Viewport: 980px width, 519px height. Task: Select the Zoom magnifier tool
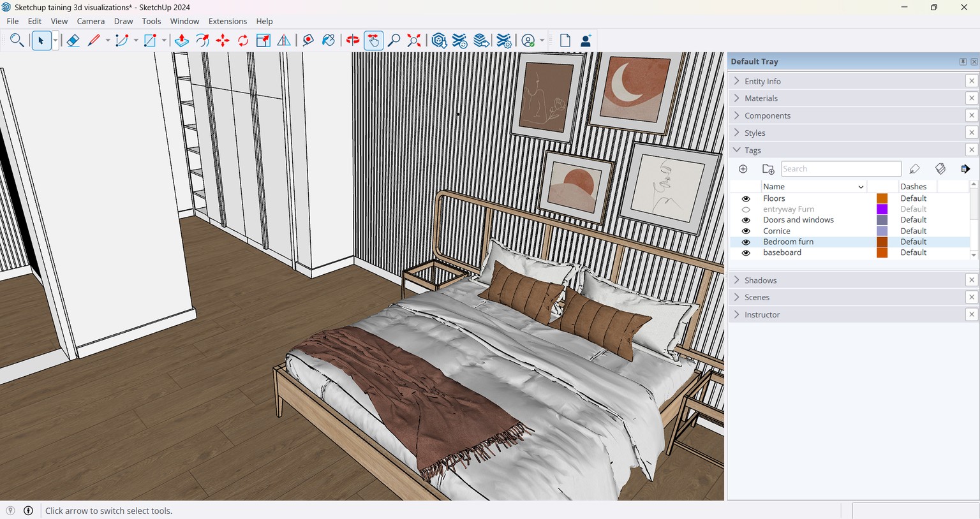click(x=394, y=41)
